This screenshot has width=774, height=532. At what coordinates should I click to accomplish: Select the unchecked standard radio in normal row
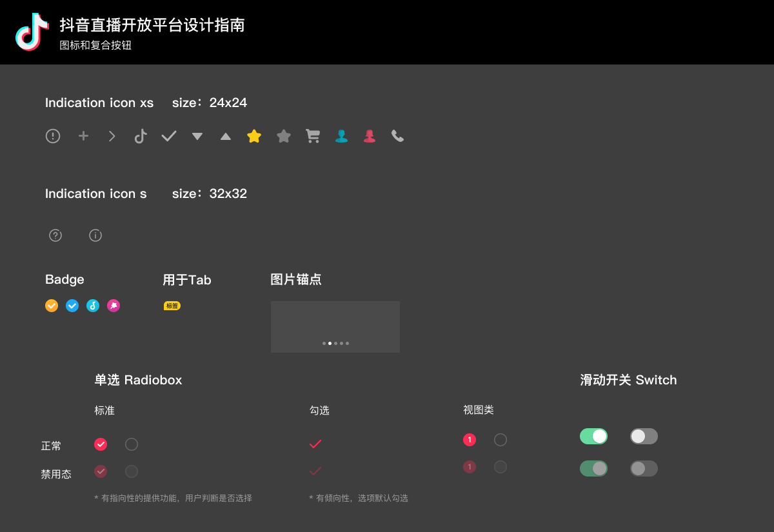(x=132, y=444)
